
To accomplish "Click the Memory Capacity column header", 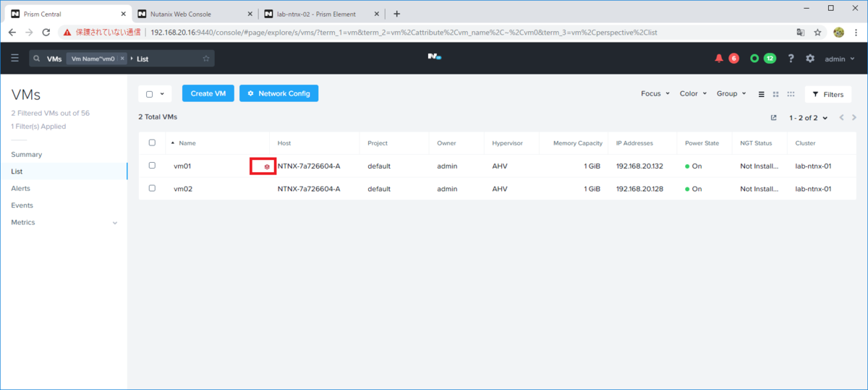I will click(578, 143).
